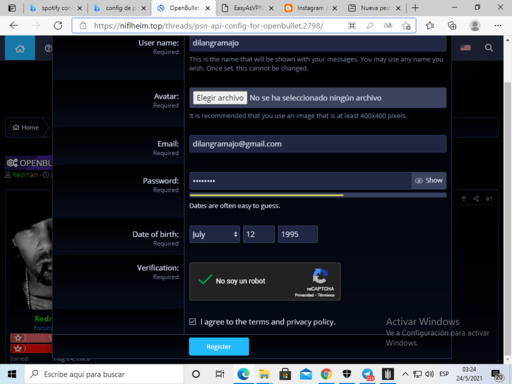
Task: Open the Favorites list icon
Action: [x=430, y=25]
